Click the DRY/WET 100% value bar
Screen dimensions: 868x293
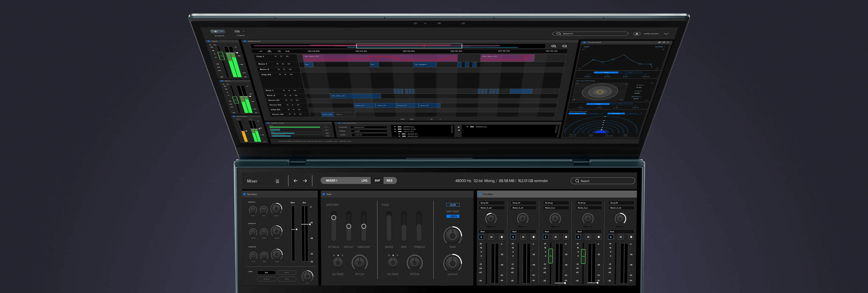click(452, 216)
